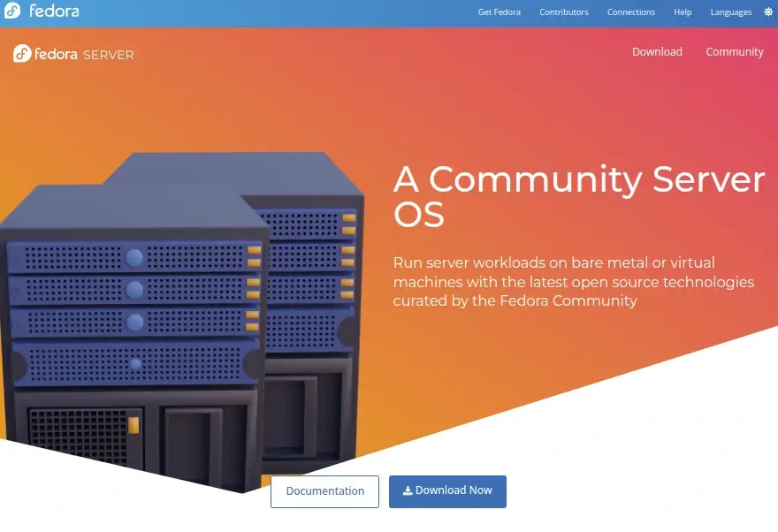Click the Fedora Server logo icon
The image size is (778, 532).
22,54
